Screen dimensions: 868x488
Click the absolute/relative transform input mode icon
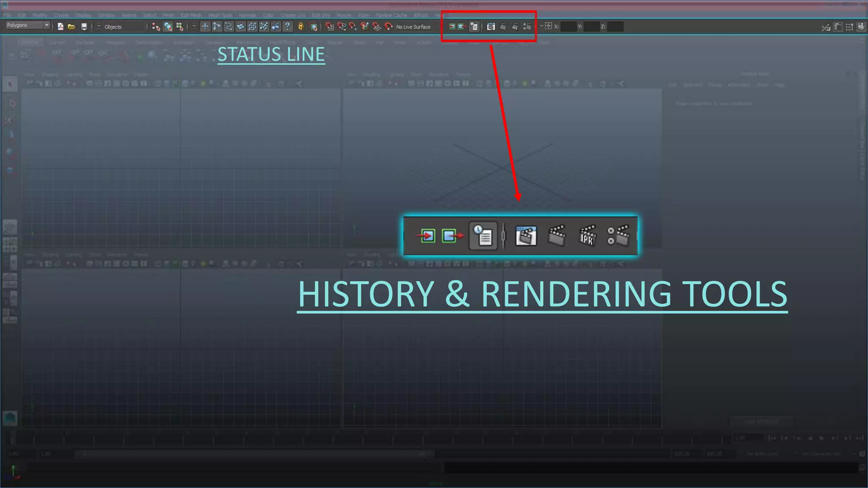(x=548, y=26)
